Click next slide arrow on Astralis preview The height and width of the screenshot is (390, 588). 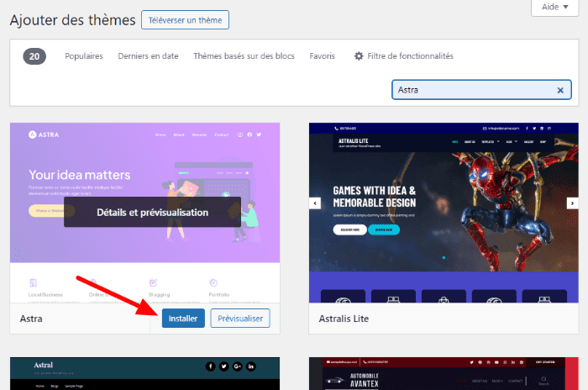tap(572, 203)
